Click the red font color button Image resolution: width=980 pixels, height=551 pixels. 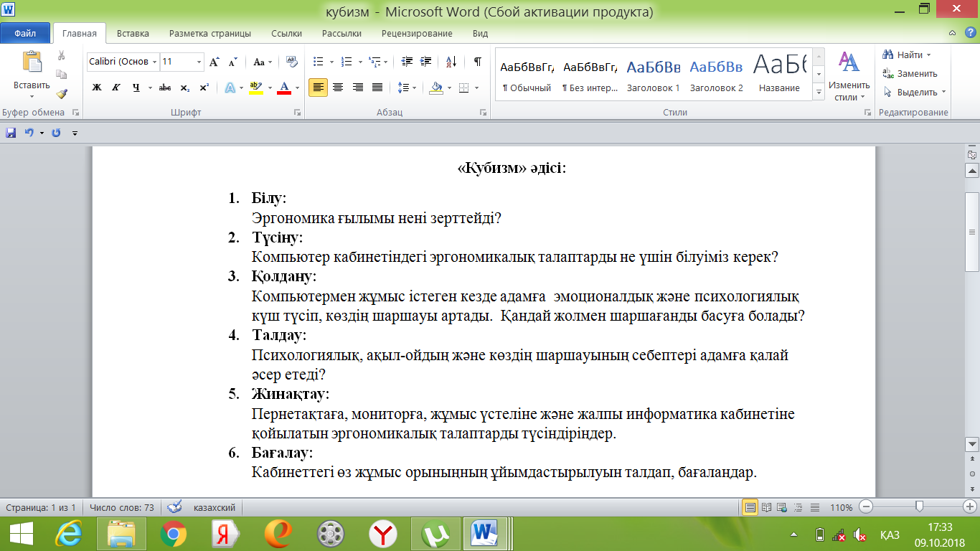tap(283, 88)
